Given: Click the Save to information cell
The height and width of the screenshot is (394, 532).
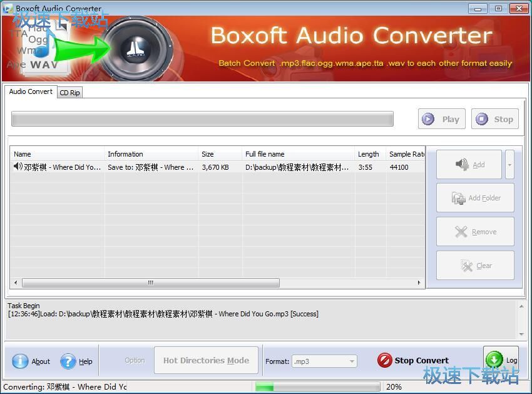Looking at the screenshot, I should click(x=151, y=167).
